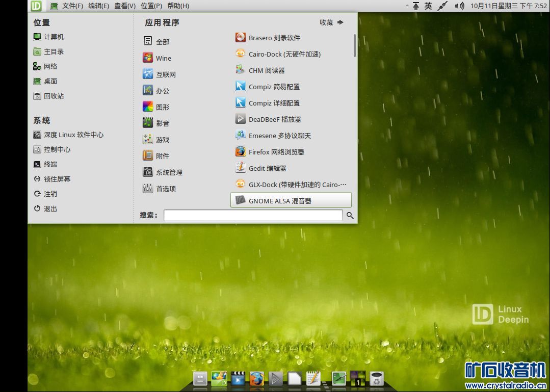Screen dimensions: 550x392
Task: Select the 图形 category
Action: click(x=156, y=107)
